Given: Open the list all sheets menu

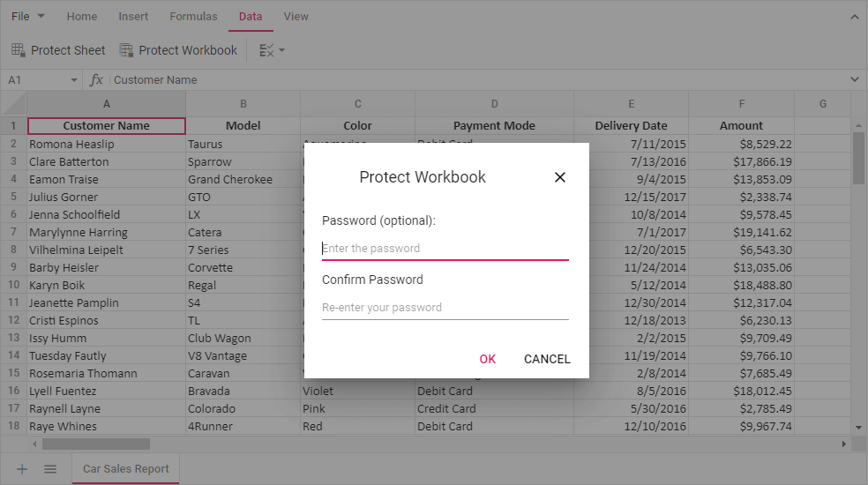Looking at the screenshot, I should pos(50,469).
